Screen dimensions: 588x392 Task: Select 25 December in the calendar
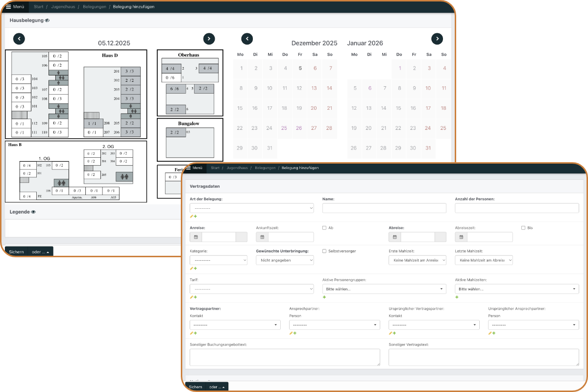(284, 128)
